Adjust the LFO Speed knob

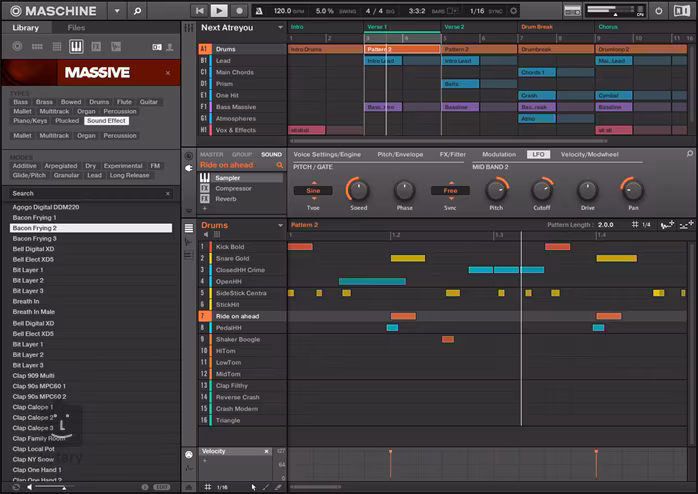[358, 190]
